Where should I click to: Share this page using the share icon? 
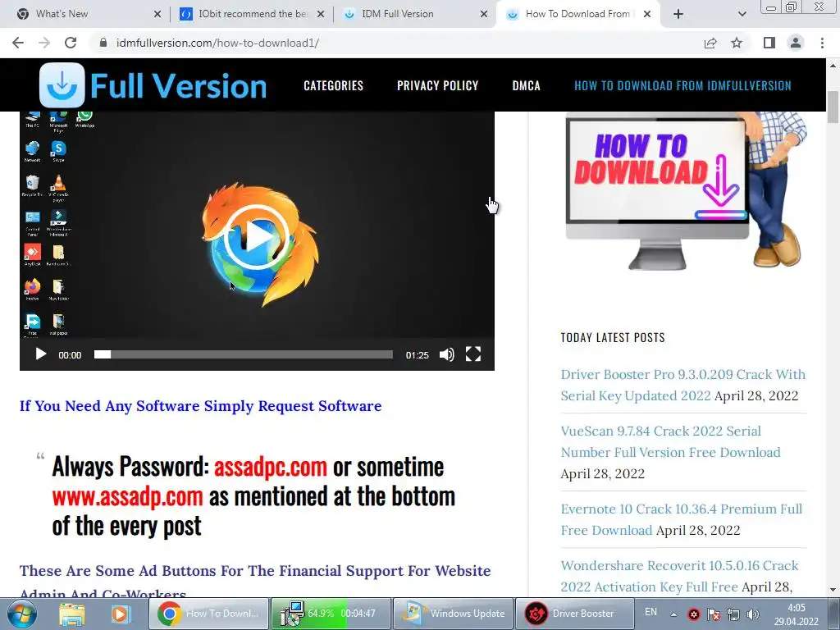tap(710, 43)
